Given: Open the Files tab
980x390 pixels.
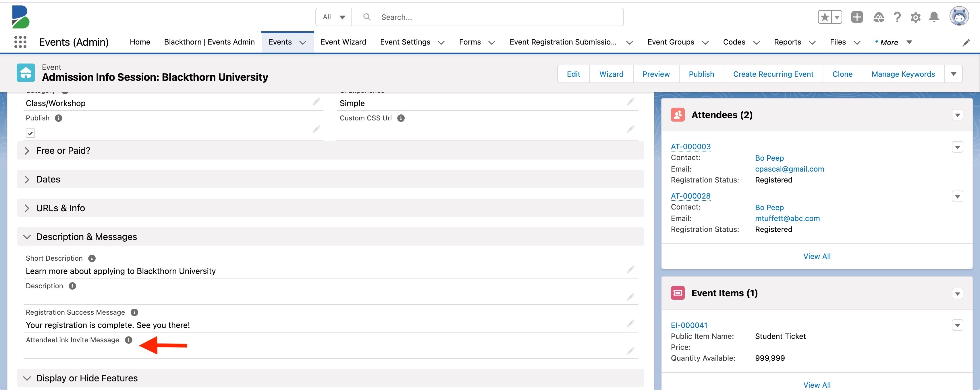Looking at the screenshot, I should (838, 42).
